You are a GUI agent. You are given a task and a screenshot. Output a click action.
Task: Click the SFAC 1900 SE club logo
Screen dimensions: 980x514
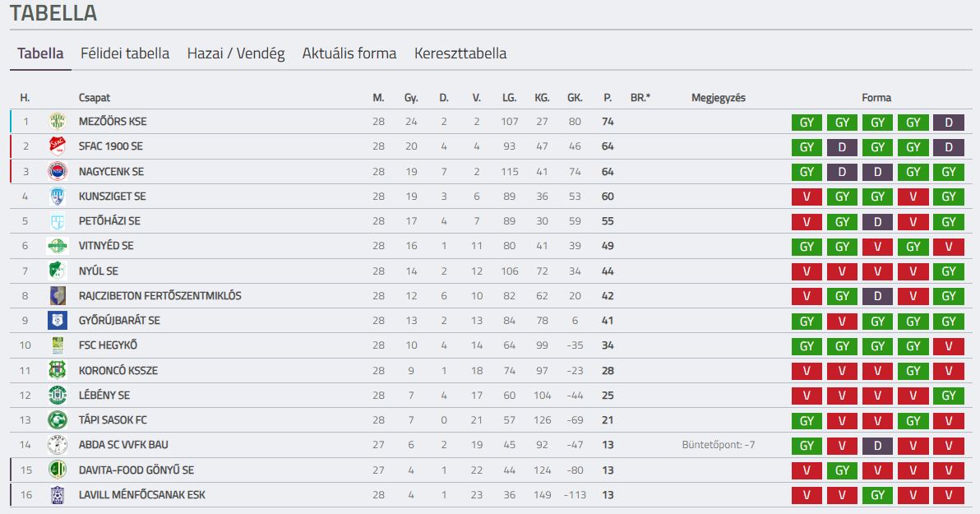tap(58, 146)
